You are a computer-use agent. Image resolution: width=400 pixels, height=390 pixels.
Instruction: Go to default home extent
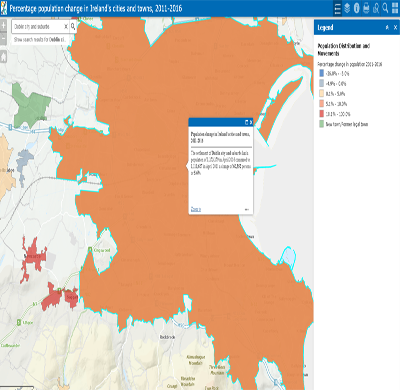click(x=3, y=57)
